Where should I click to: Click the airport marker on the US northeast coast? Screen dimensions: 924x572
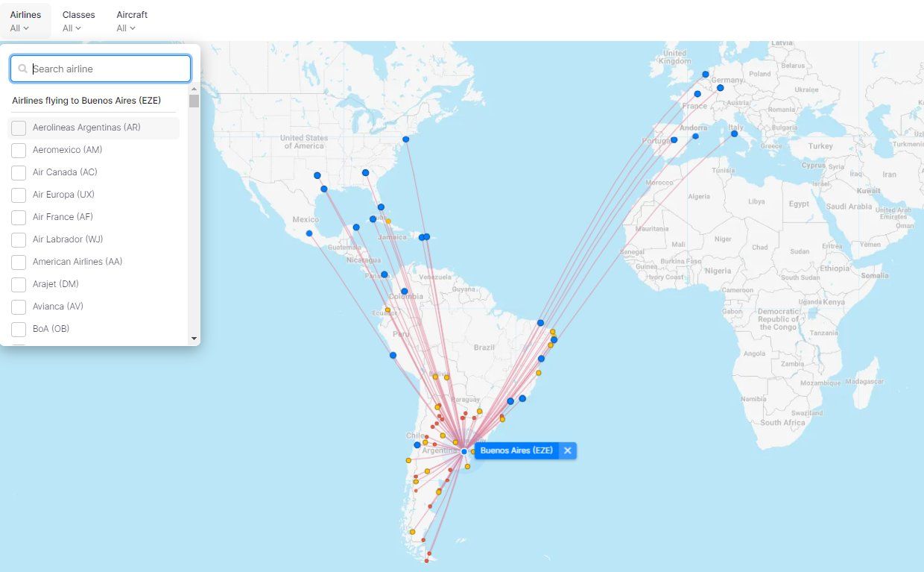point(406,139)
